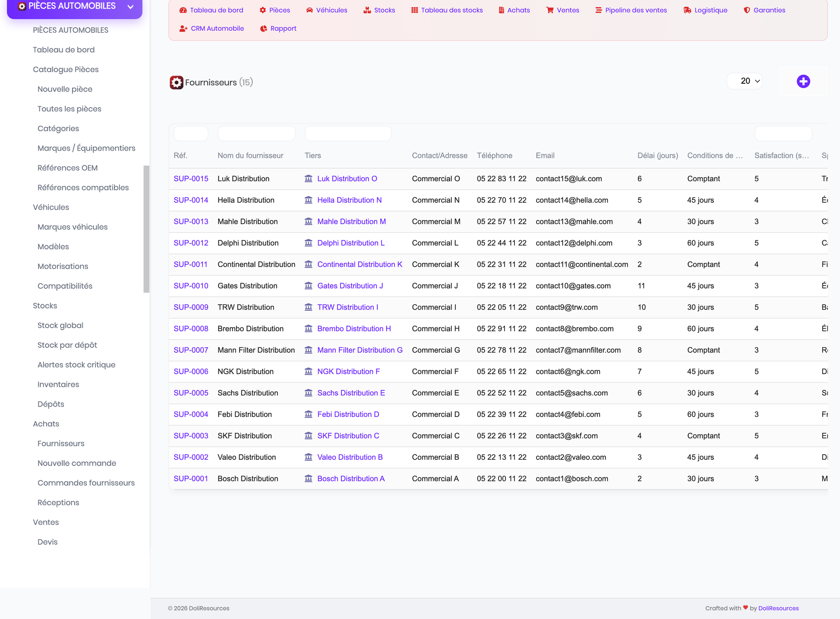This screenshot has height=619, width=840.
Task: Click phone number 05 22 65 11 22
Action: 502,371
